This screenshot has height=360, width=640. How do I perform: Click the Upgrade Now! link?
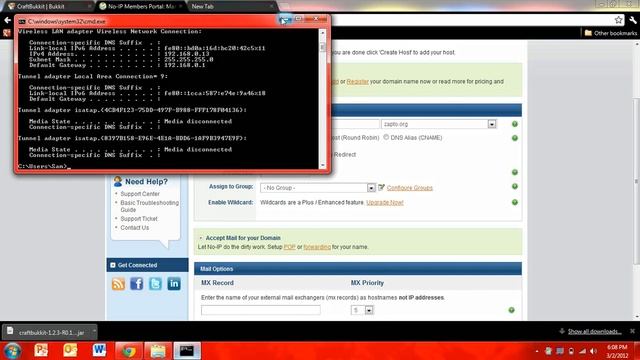click(384, 202)
